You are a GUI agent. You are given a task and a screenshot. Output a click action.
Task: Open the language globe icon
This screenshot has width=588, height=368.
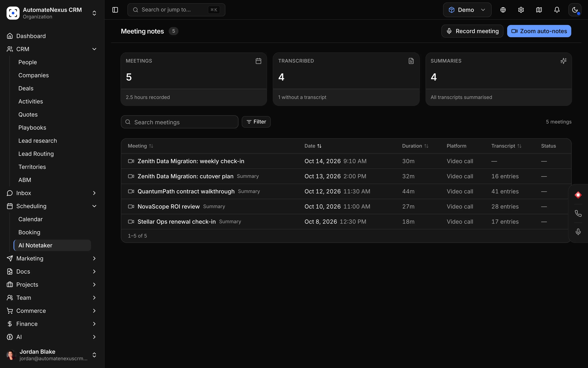click(x=503, y=10)
